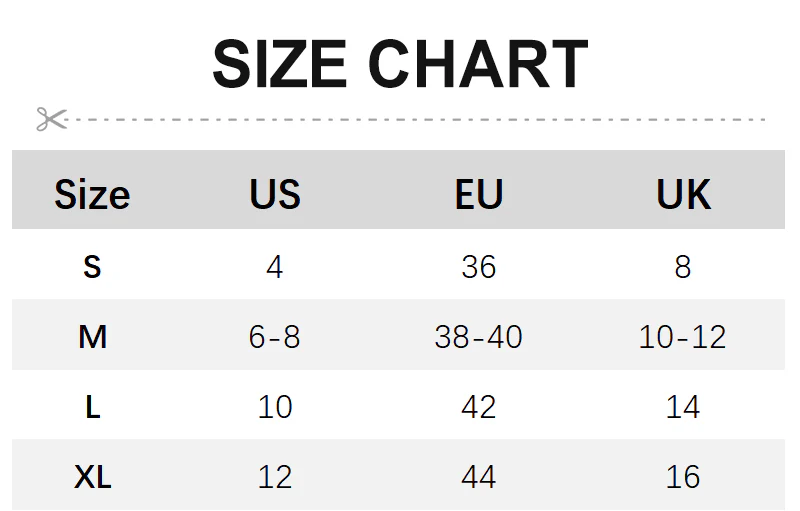Select EU size 44 cell
Screen dimensions: 800x511
pyautogui.click(x=478, y=477)
